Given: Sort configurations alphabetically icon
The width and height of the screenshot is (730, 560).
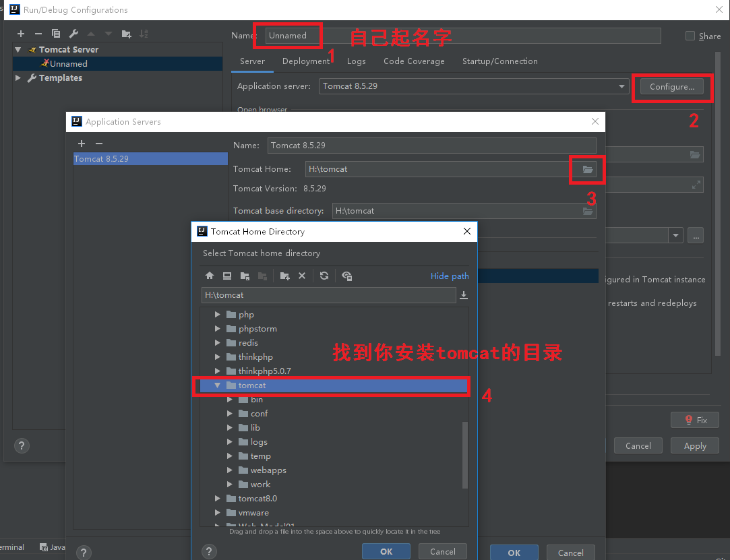Looking at the screenshot, I should click(144, 34).
